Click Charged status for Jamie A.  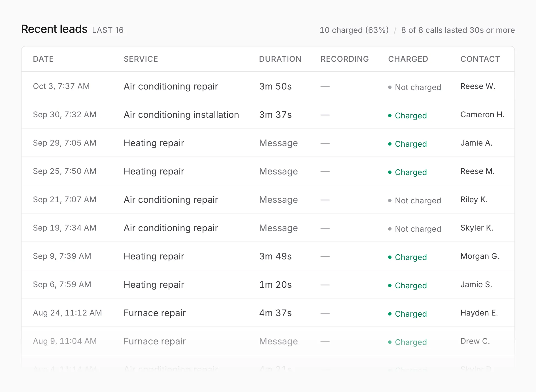click(407, 144)
